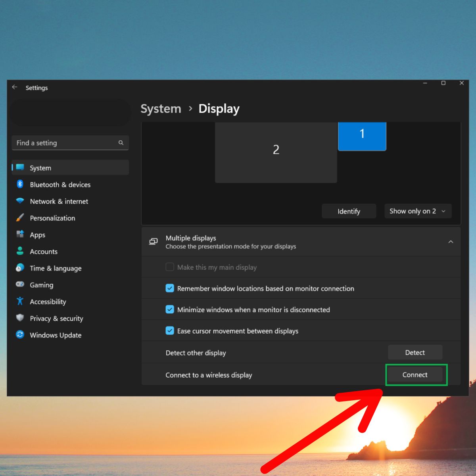Open the Show only on 2 dropdown
476x476 pixels.
(x=418, y=211)
